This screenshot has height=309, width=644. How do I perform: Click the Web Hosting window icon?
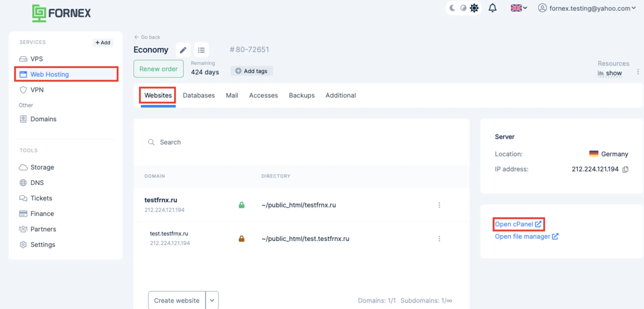[x=23, y=74]
